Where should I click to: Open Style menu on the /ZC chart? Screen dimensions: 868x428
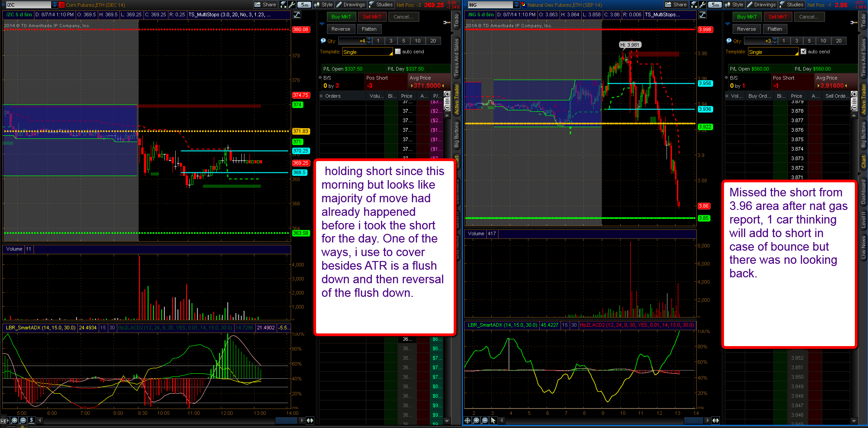(323, 5)
